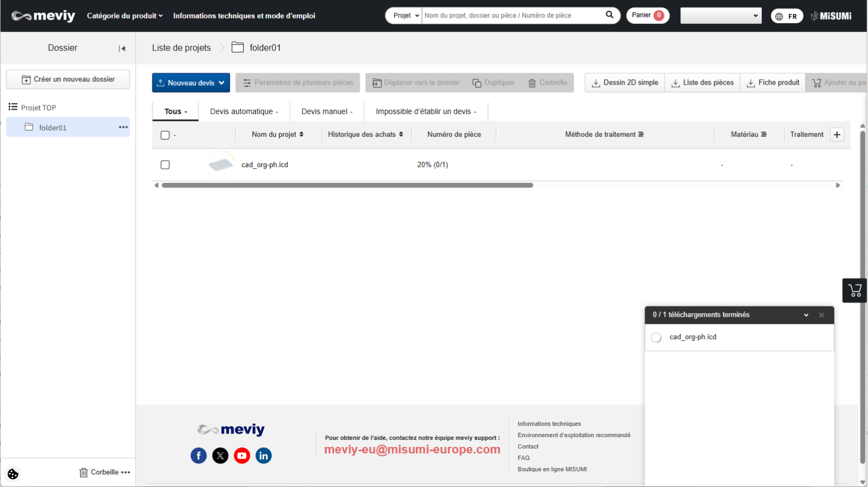Image resolution: width=868 pixels, height=487 pixels.
Task: Click Créer un nouveau dossier button
Action: coord(68,79)
